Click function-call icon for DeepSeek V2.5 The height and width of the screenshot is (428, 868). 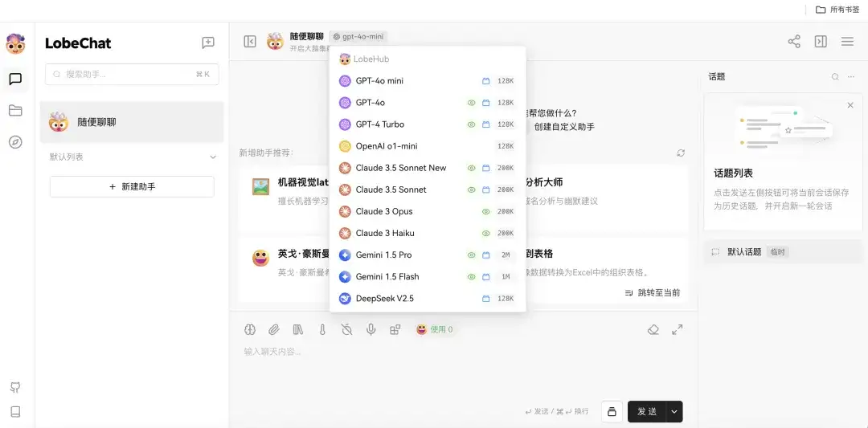[x=486, y=299]
